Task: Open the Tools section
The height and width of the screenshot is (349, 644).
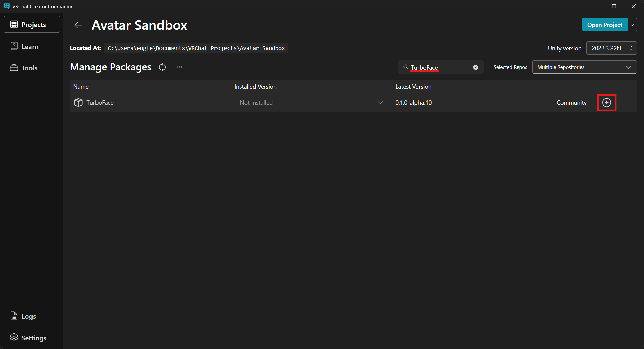Action: (32, 68)
